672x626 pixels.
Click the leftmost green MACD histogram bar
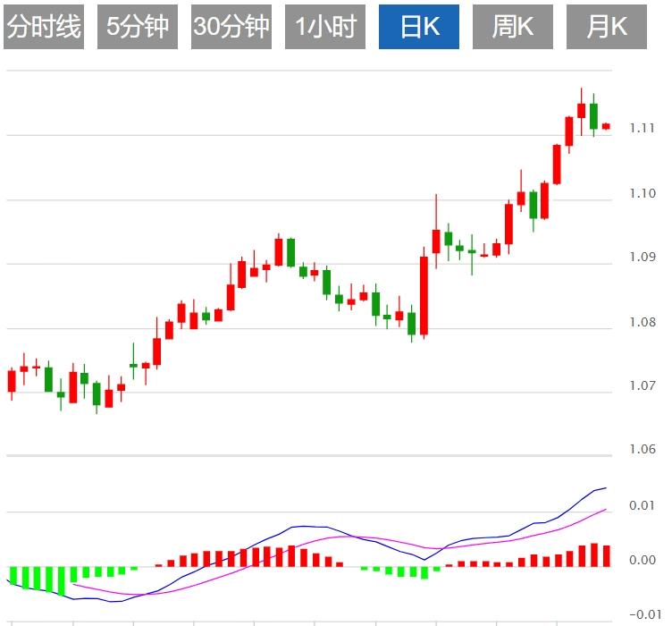point(13,575)
